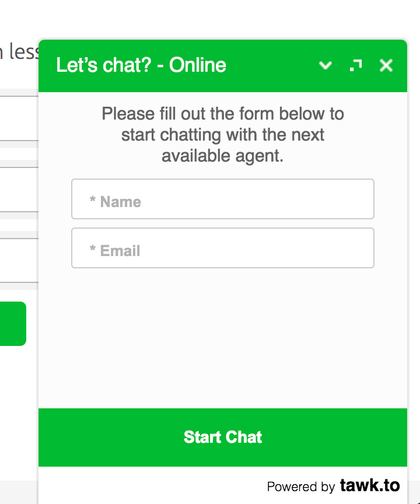Focus the Email input field
Image resolution: width=420 pixels, height=504 pixels.
click(x=223, y=248)
